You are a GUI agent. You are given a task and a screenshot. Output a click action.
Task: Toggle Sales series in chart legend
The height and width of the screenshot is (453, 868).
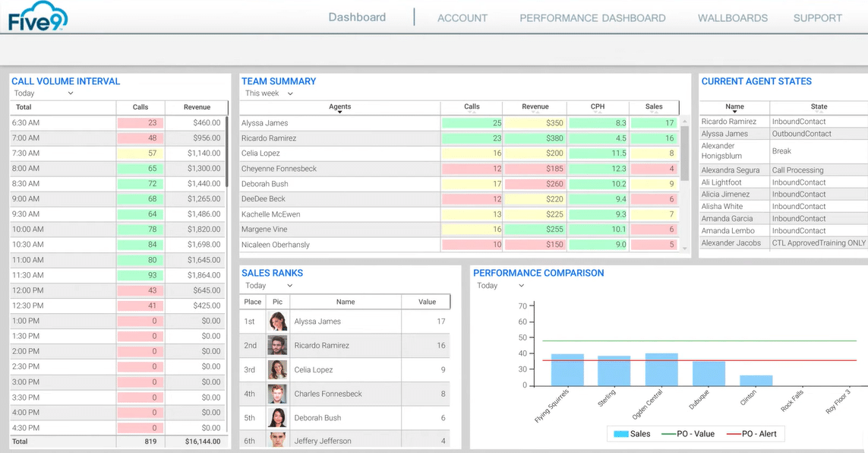tap(632, 434)
